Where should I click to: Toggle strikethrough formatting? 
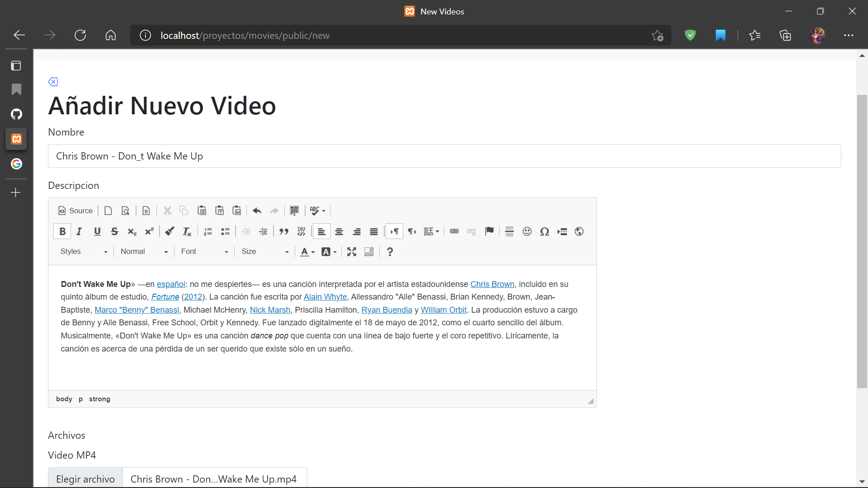[x=114, y=231]
